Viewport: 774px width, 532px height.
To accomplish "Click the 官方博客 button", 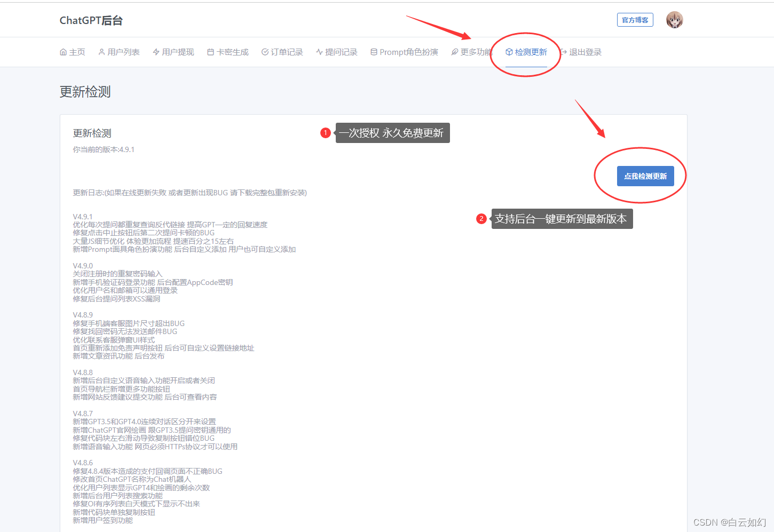I will pyautogui.click(x=635, y=20).
